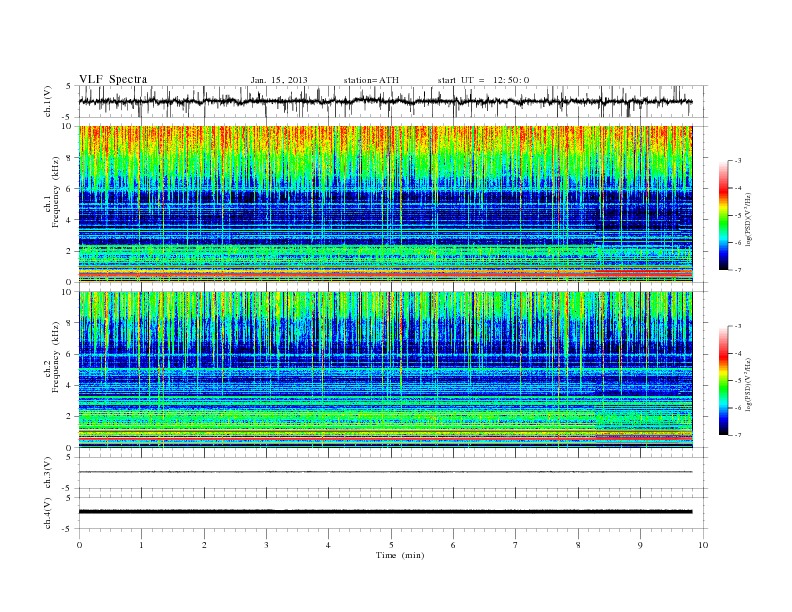Click time axis tick label "5"

[391, 545]
